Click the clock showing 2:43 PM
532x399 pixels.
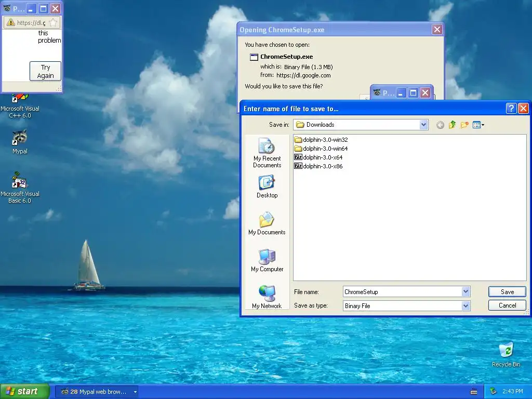click(x=513, y=392)
